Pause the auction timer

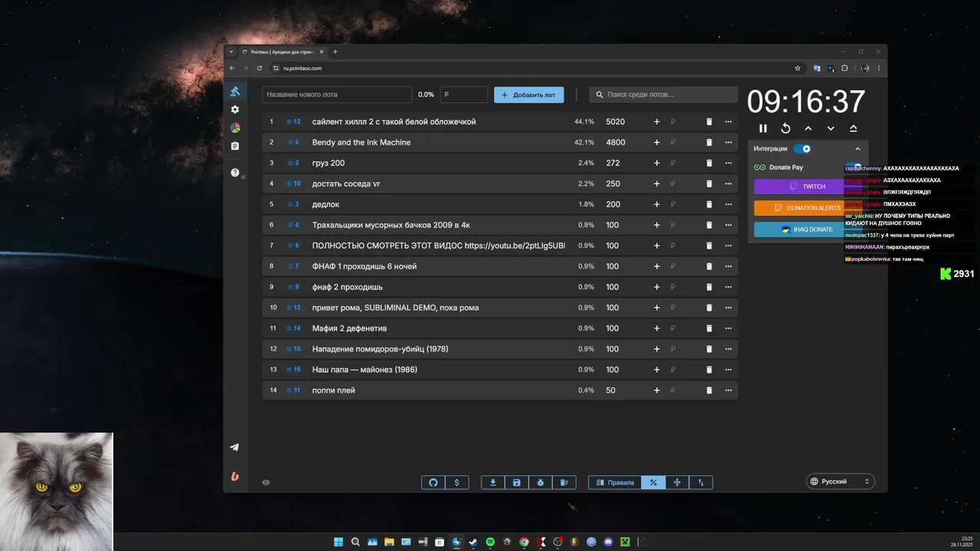[763, 129]
